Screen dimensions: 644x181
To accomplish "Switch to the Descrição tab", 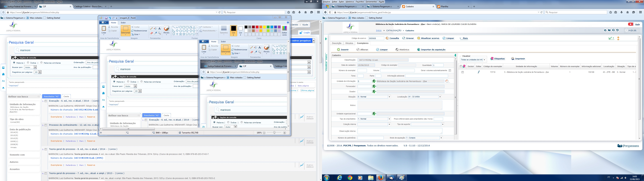I will (336, 43).
